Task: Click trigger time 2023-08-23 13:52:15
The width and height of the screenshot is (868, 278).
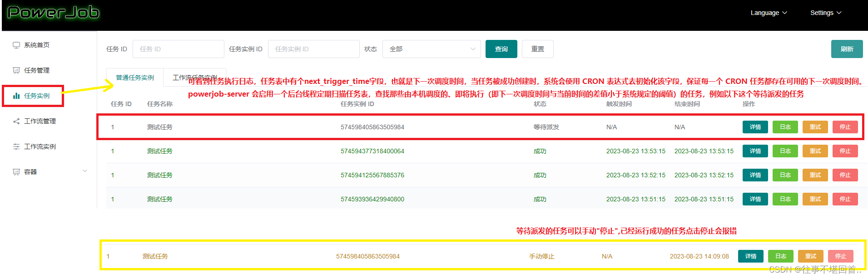Action: tap(636, 175)
